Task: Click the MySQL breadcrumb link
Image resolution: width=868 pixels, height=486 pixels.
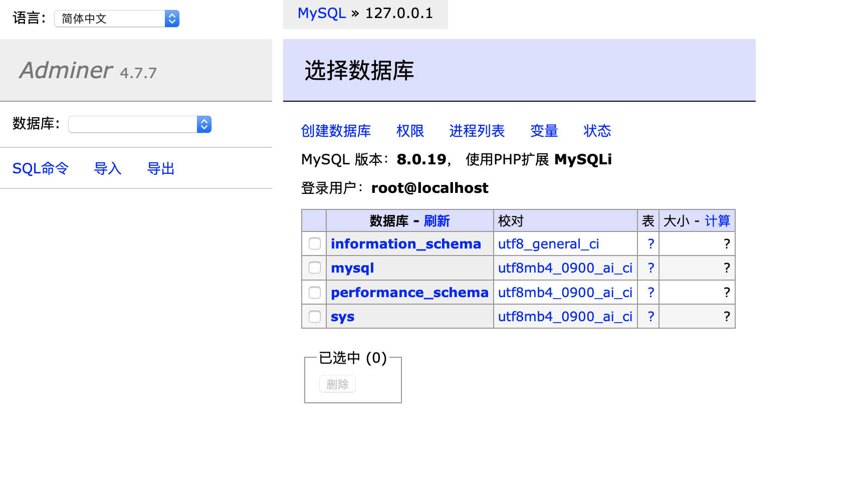Action: [x=322, y=13]
